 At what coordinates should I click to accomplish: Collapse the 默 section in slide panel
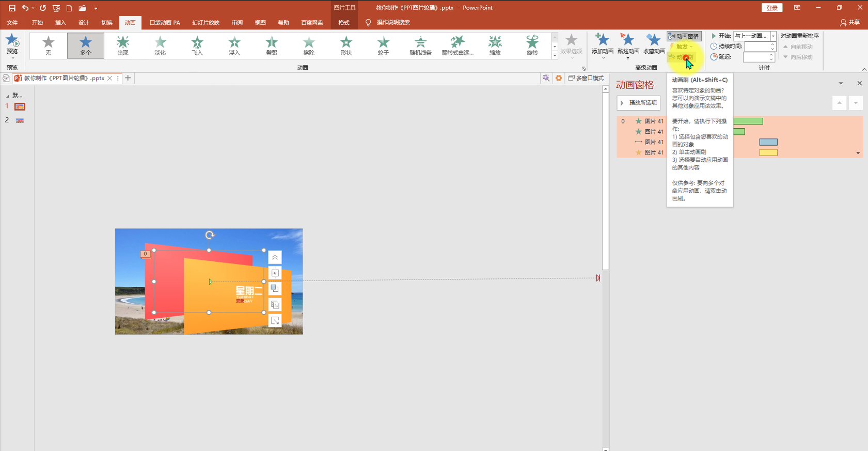coord(7,96)
